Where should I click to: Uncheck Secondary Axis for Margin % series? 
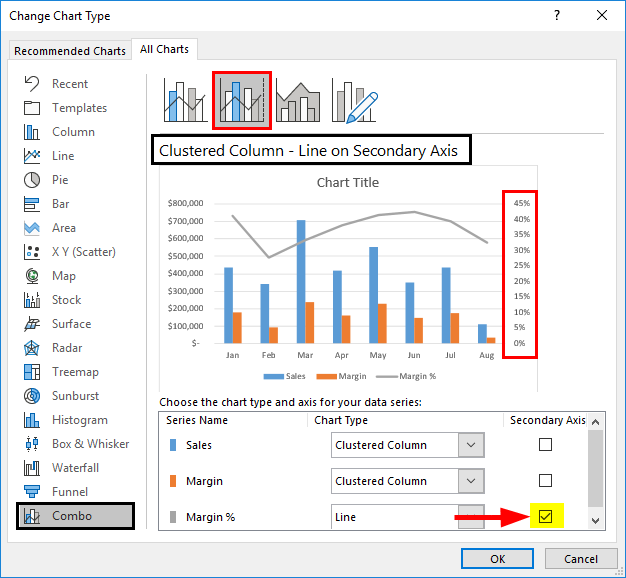click(545, 516)
